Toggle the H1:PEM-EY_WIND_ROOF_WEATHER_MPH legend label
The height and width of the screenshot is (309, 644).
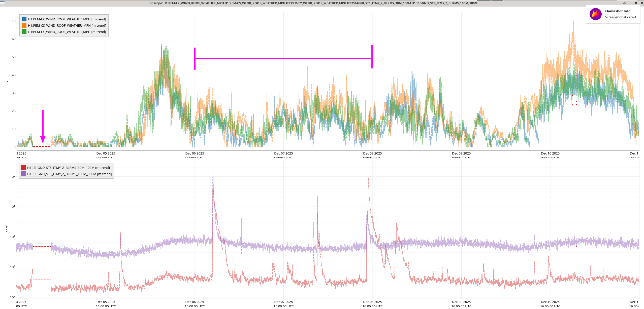tap(67, 32)
